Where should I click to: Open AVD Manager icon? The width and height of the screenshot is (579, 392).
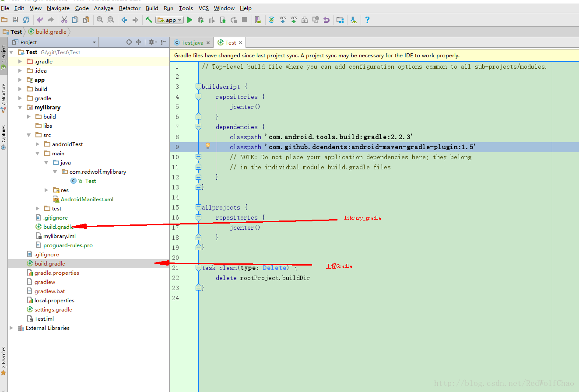(258, 20)
